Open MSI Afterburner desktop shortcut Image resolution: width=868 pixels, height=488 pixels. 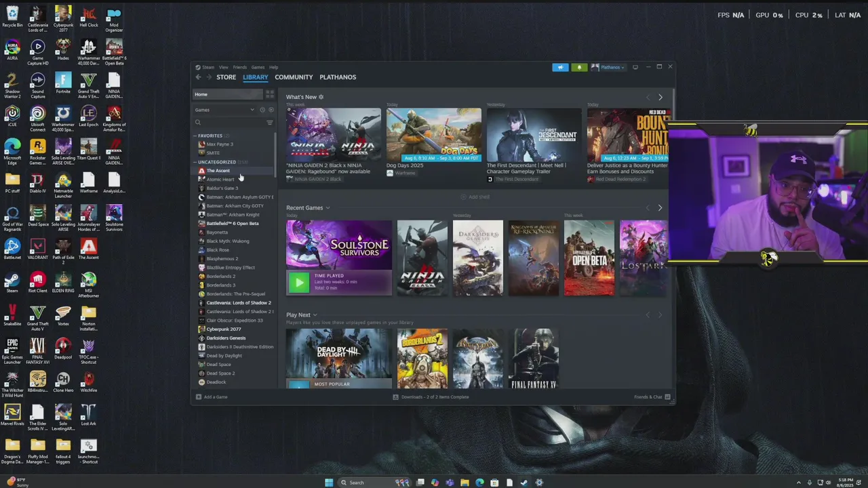click(x=88, y=285)
